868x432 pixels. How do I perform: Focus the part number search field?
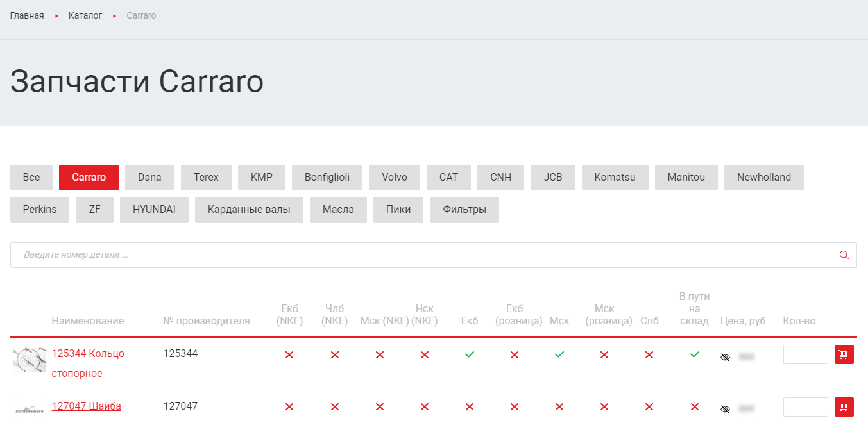(x=423, y=255)
